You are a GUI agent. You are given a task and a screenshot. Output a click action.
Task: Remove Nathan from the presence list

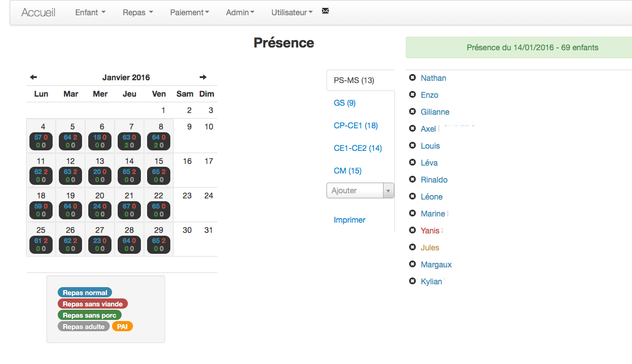tap(412, 78)
